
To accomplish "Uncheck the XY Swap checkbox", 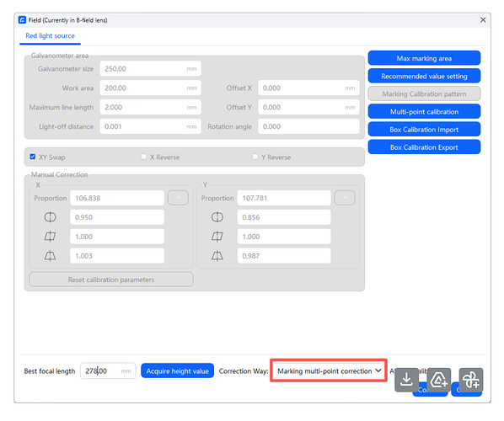I will click(33, 157).
